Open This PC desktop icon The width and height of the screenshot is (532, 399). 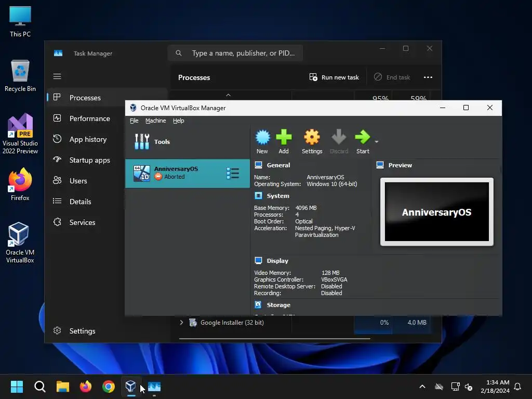[x=20, y=22]
